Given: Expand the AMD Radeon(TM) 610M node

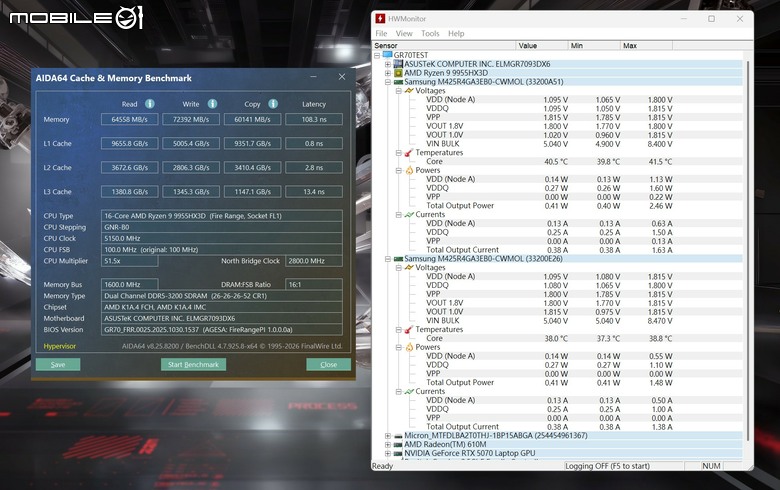Looking at the screenshot, I should click(388, 445).
